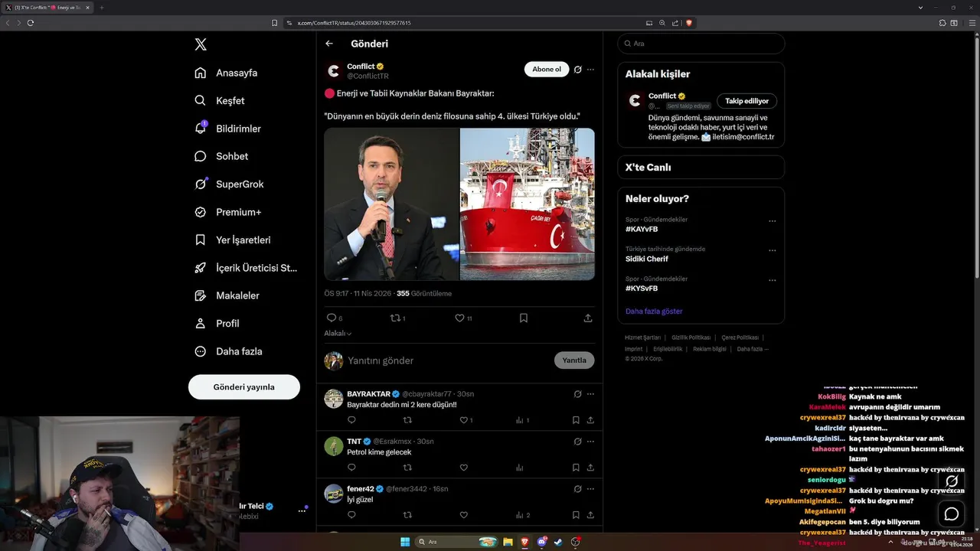Open a new browser tab
This screenshot has height=551, width=980.
pyautogui.click(x=102, y=7)
